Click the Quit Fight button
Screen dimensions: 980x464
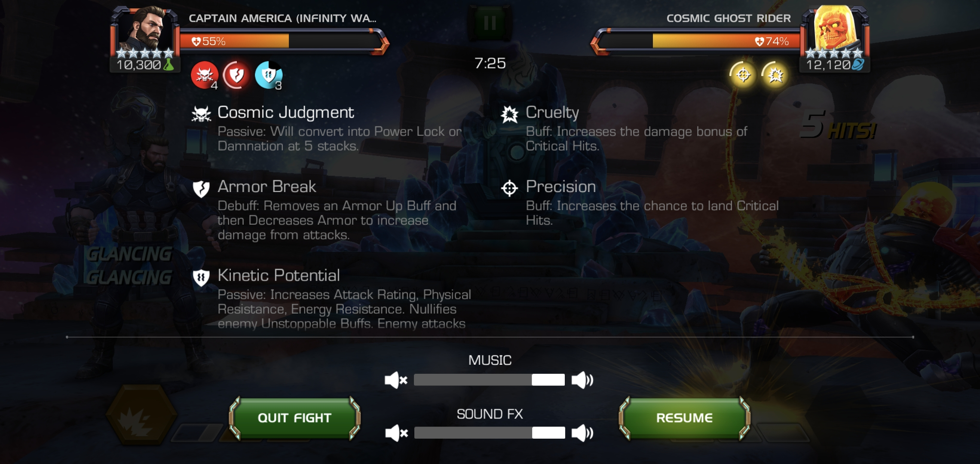pyautogui.click(x=294, y=418)
